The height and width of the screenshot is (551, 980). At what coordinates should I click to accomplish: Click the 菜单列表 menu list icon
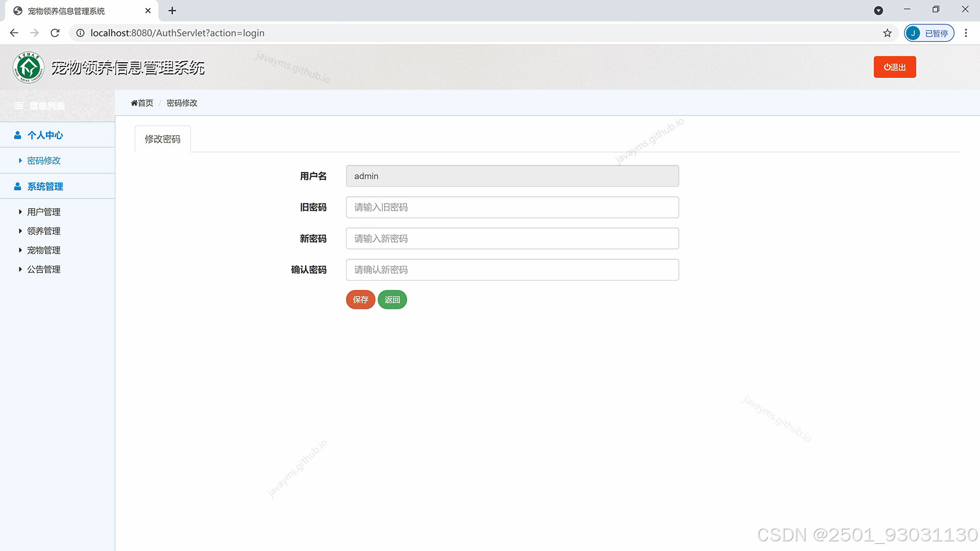18,106
